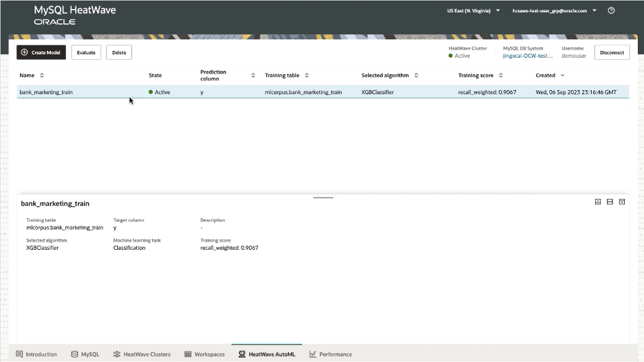Select bank_marketing_train model row name
Viewport: 644px width, 362px height.
coord(46,92)
